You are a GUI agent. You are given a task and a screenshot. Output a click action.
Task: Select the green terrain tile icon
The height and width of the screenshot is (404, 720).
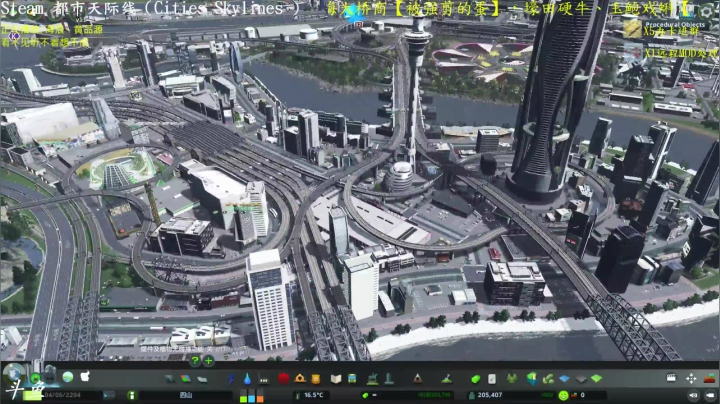(x=596, y=379)
